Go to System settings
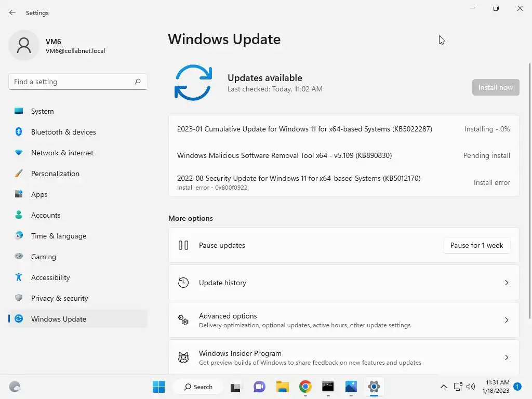The width and height of the screenshot is (532, 399). (x=78, y=111)
